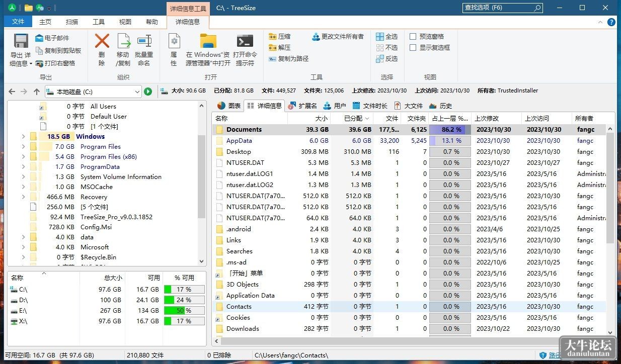The width and height of the screenshot is (621, 364).
Task: Click the 所有者 column header
Action: pyautogui.click(x=589, y=118)
